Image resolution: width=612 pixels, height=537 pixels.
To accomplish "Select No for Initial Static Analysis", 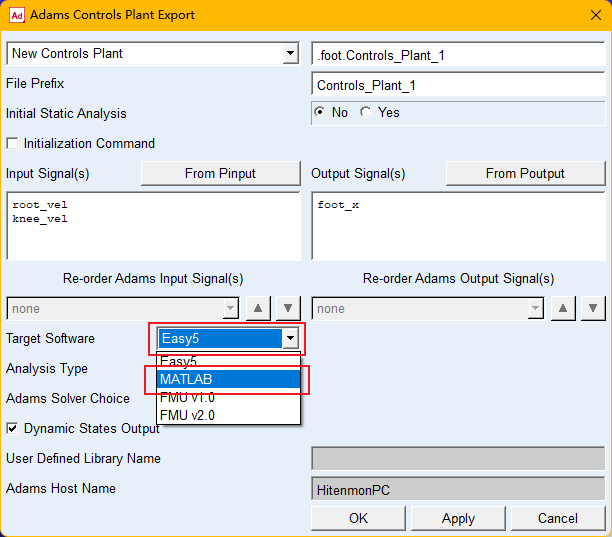I will [320, 113].
